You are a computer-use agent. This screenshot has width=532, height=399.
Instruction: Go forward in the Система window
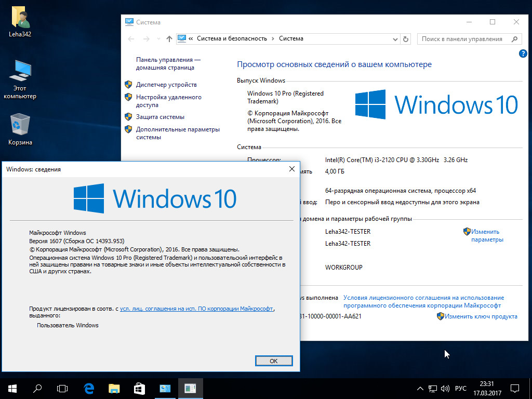[146, 39]
